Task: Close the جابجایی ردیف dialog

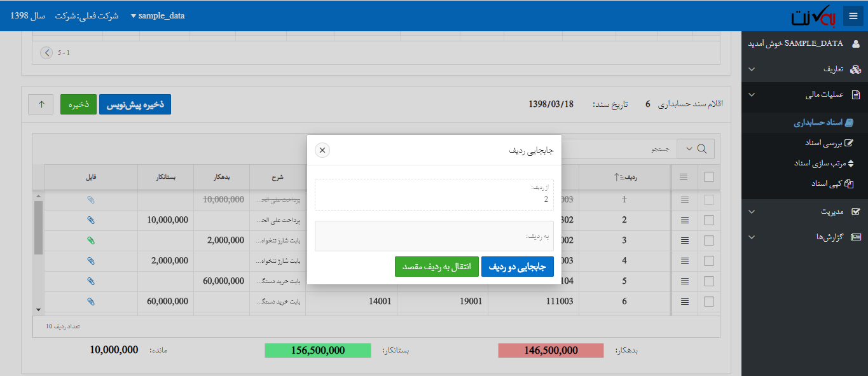Action: click(322, 150)
